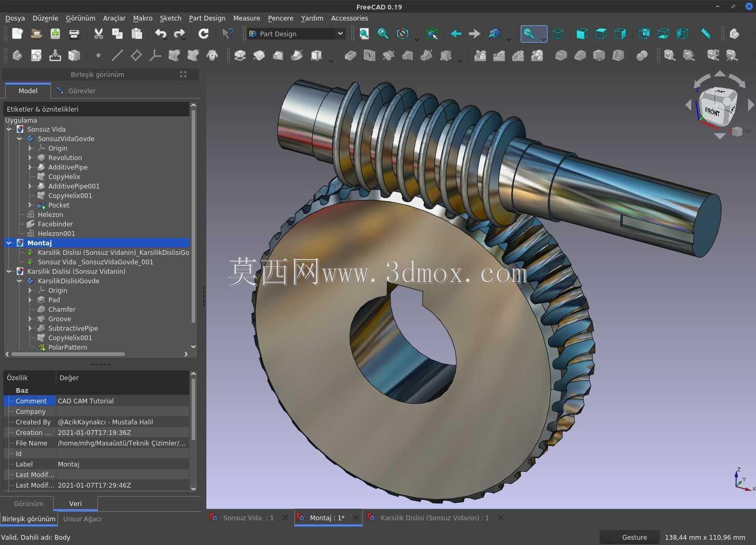756x545 pixels.
Task: Create a datum line
Action: coord(117,55)
